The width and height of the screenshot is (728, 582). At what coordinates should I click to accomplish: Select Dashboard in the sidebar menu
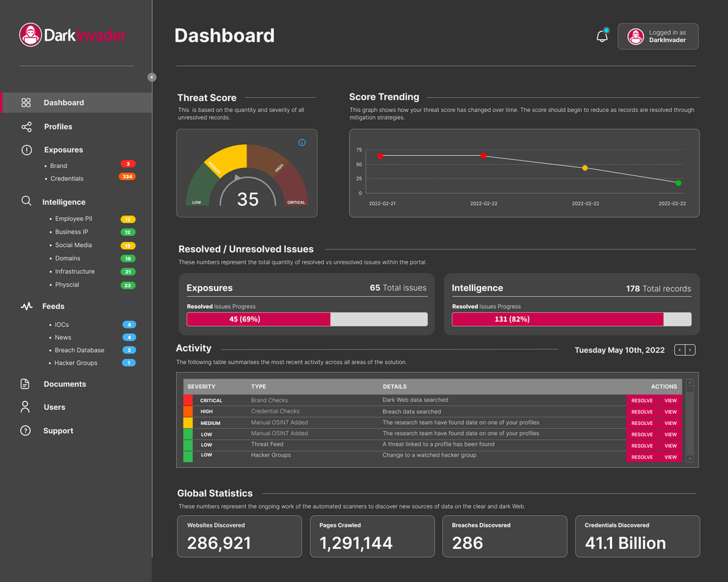[64, 103]
